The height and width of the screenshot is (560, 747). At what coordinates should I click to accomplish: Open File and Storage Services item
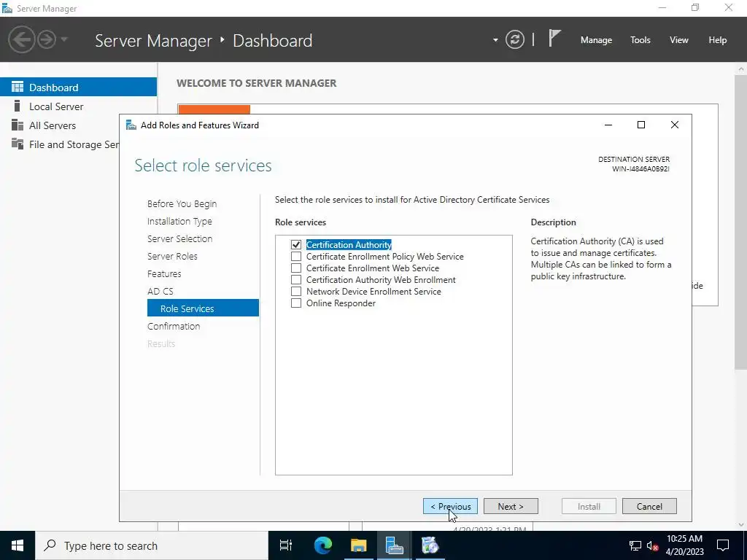point(60,144)
